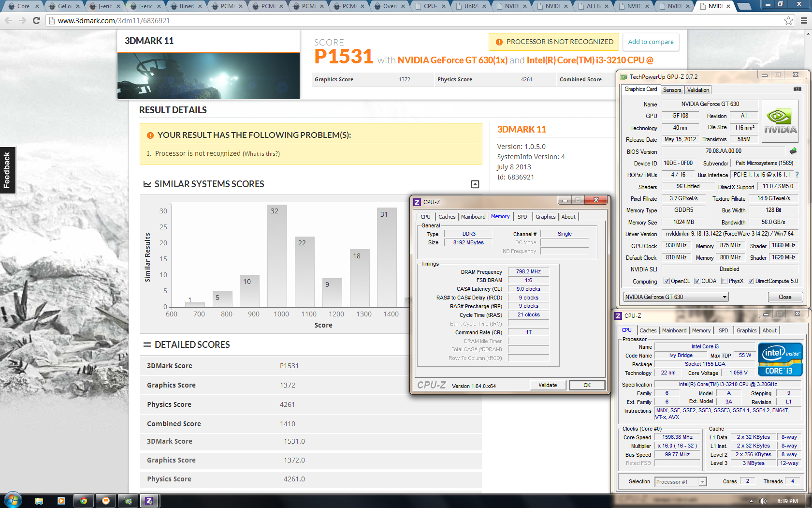Click the Intel Core i3 logo in CPU-Z
The width and height of the screenshot is (812, 508).
(x=780, y=359)
